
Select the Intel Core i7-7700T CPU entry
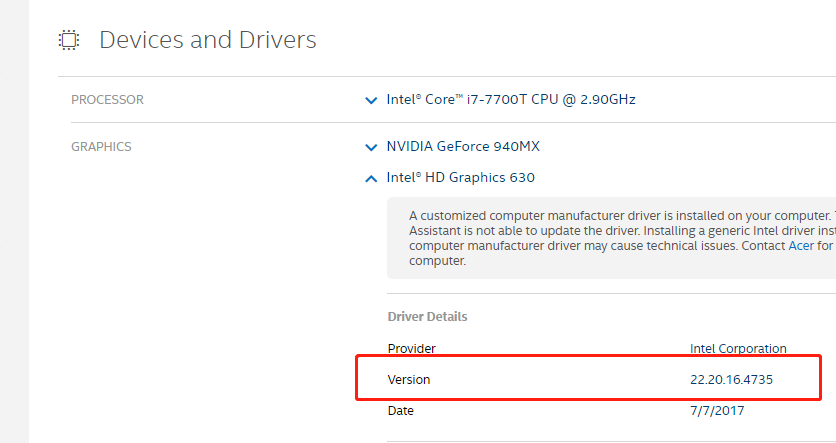pyautogui.click(x=511, y=100)
